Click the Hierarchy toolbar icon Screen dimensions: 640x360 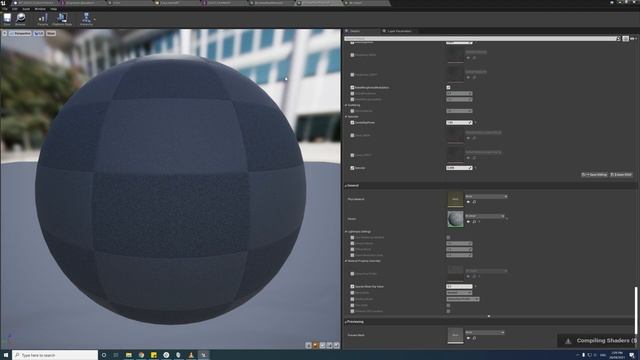coord(86,19)
